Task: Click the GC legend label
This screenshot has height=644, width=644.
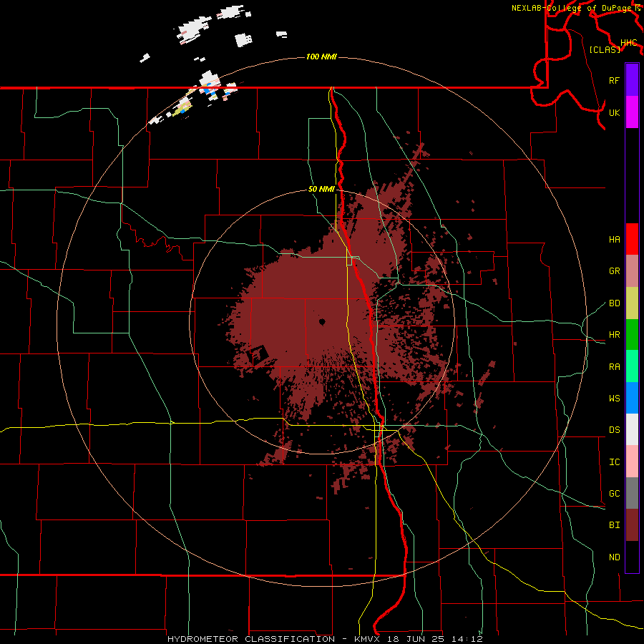Action: [x=614, y=494]
